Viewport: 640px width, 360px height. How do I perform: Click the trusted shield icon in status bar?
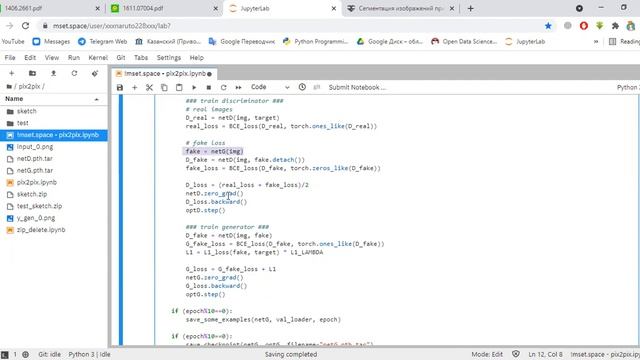click(x=516, y=354)
